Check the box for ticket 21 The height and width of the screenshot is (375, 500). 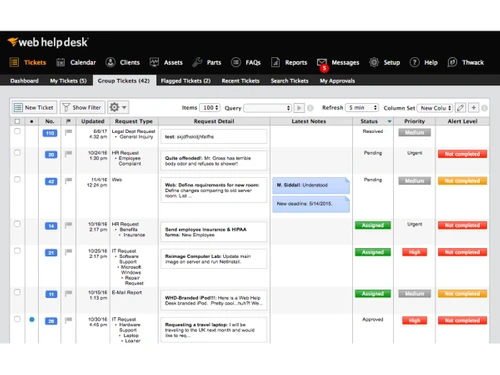pyautogui.click(x=17, y=251)
